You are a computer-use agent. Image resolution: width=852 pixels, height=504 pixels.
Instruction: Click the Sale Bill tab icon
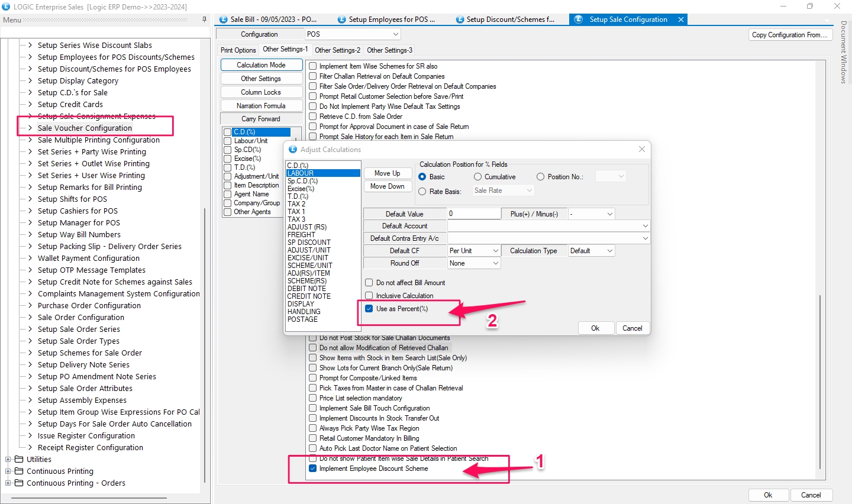tap(224, 20)
